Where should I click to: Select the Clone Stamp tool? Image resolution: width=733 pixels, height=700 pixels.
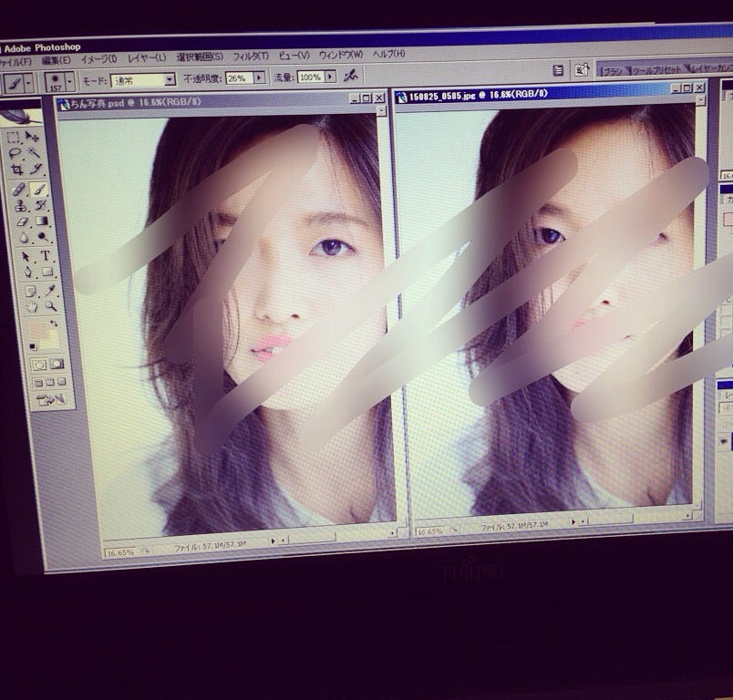[x=20, y=206]
